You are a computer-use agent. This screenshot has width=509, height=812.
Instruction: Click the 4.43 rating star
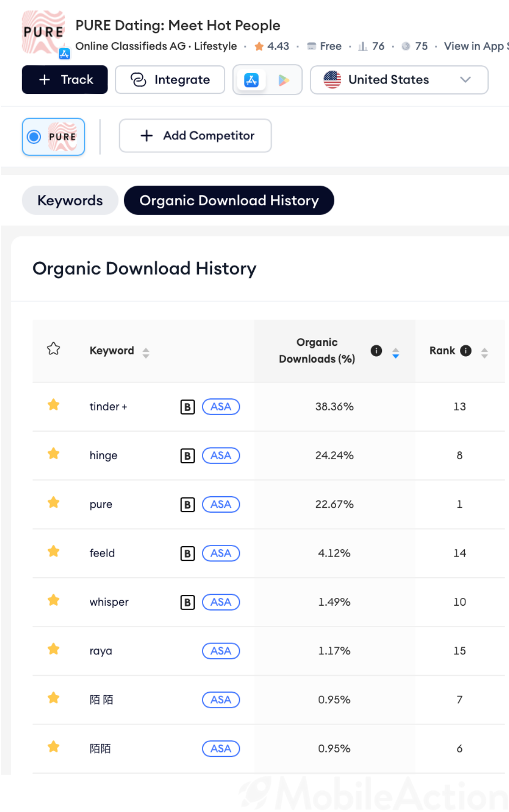[x=259, y=47]
